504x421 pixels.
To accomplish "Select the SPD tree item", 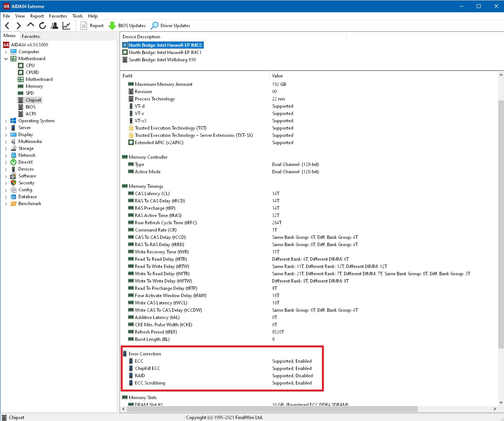I will [x=30, y=93].
